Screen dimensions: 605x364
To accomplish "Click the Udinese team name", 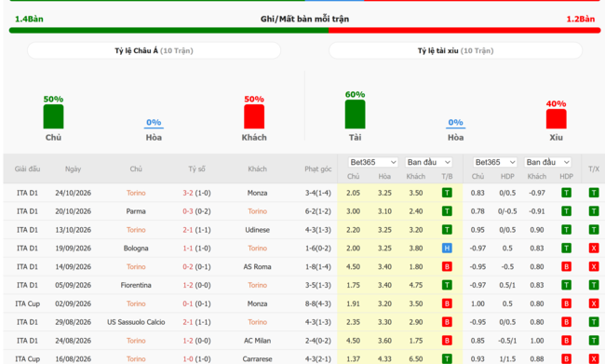I will point(257,230).
